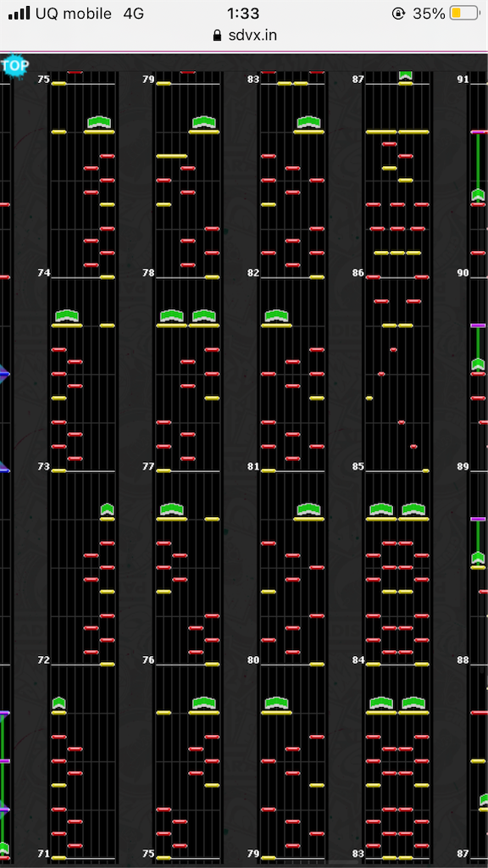The width and height of the screenshot is (488, 868).
Task: Select measure number 90 label
Action: (x=463, y=273)
